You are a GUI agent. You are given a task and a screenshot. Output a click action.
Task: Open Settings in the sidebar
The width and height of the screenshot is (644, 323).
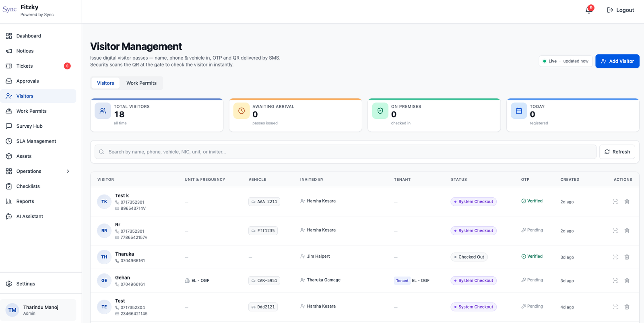pyautogui.click(x=38, y=284)
